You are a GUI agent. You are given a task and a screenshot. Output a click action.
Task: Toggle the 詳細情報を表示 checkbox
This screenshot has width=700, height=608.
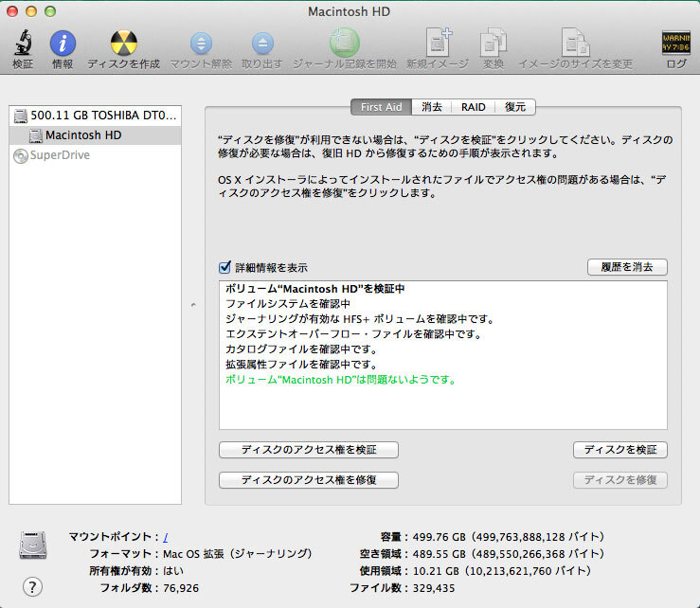pos(224,267)
